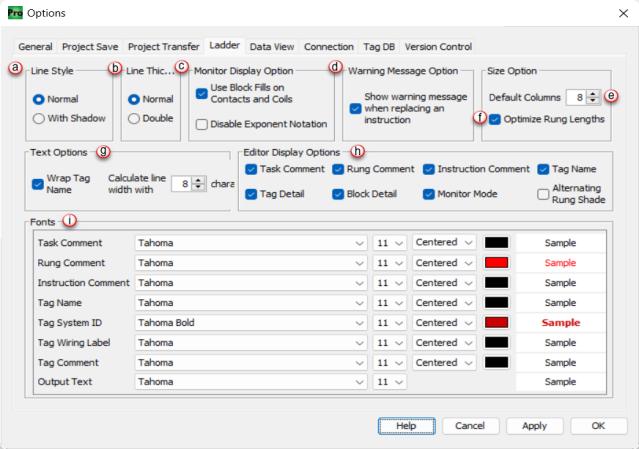Open the Task Comment font name dropdown
The height and width of the screenshot is (449, 639).
[359, 242]
